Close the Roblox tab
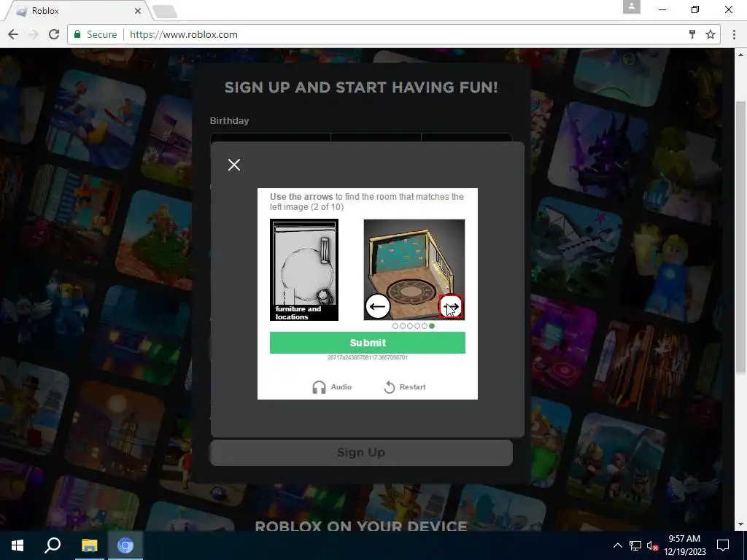 pyautogui.click(x=138, y=10)
